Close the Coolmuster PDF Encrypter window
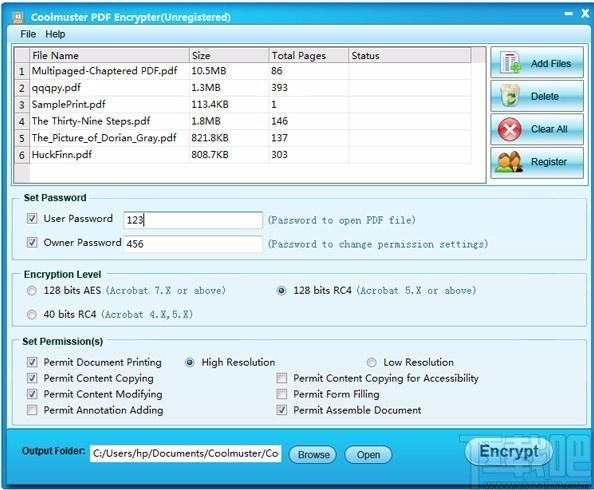Image resolution: width=594 pixels, height=490 pixels. (x=585, y=14)
